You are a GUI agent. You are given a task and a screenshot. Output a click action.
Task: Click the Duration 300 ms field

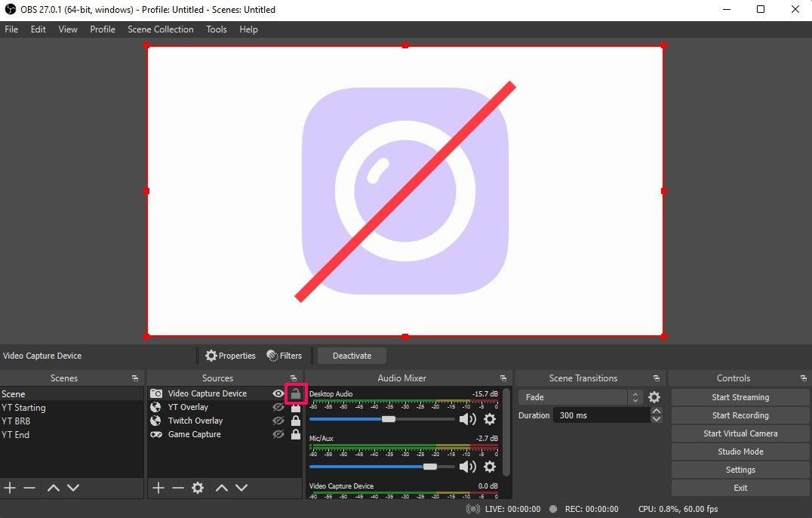601,415
